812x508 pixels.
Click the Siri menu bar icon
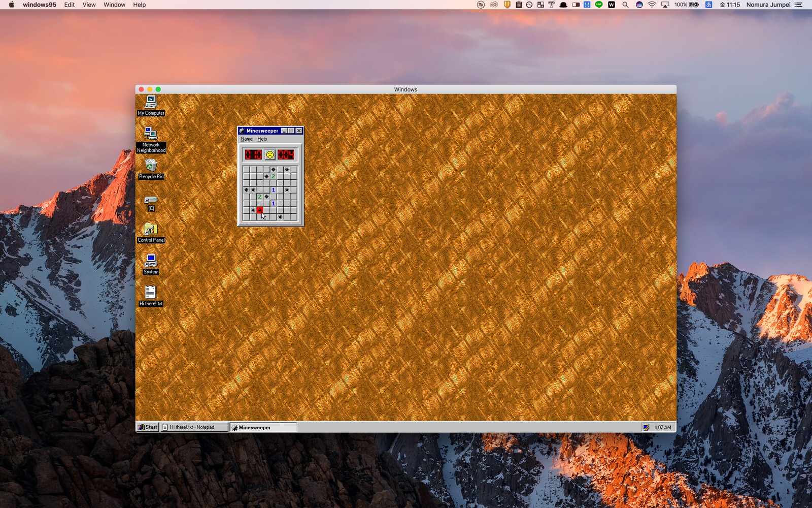pyautogui.click(x=639, y=5)
